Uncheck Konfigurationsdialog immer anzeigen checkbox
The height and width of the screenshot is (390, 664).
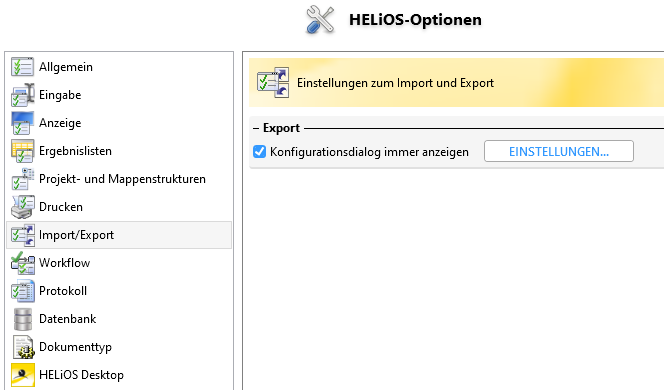[x=259, y=152]
